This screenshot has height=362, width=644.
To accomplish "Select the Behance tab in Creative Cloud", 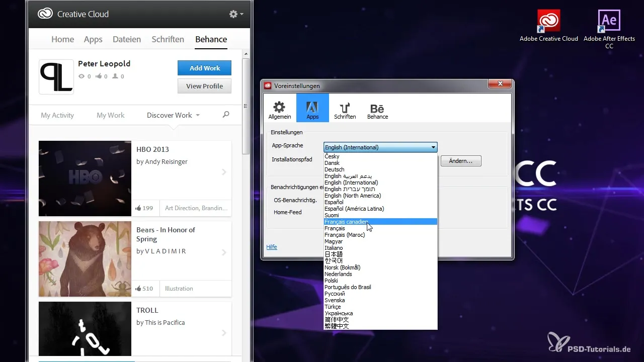I will [x=211, y=39].
